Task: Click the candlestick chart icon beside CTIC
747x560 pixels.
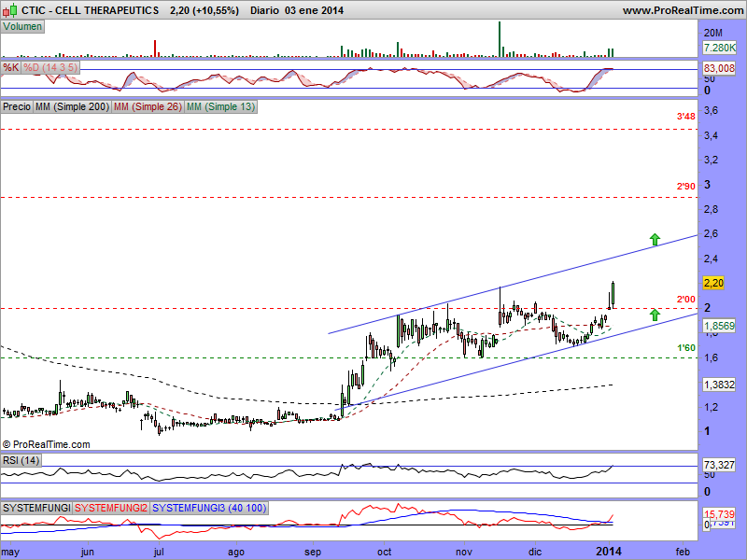Action: [10, 10]
